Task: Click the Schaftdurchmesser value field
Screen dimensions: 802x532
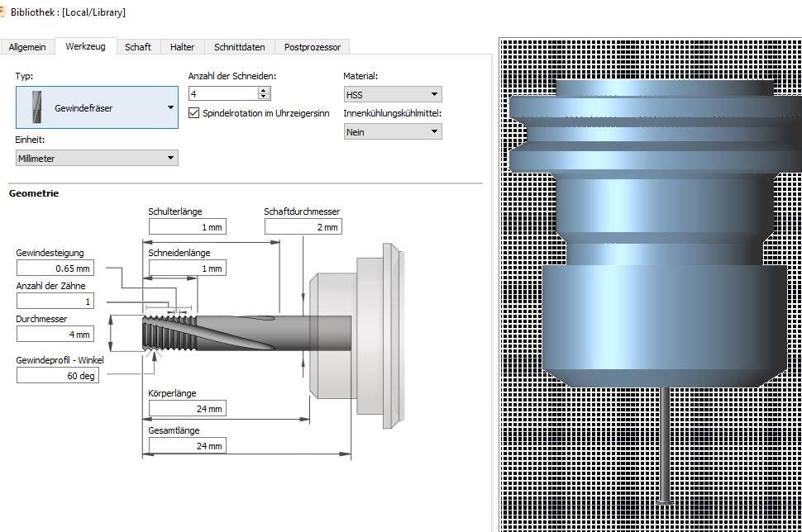Action: 303,227
